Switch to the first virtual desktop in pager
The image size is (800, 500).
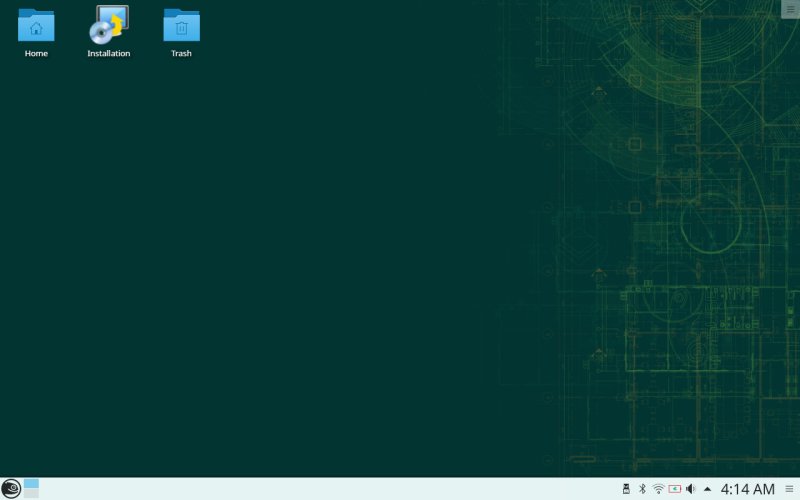click(x=31, y=483)
